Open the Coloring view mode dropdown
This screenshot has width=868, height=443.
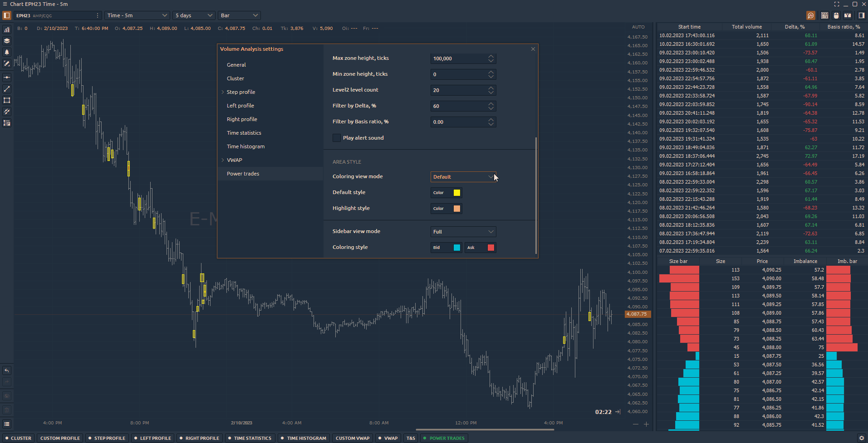coord(463,177)
